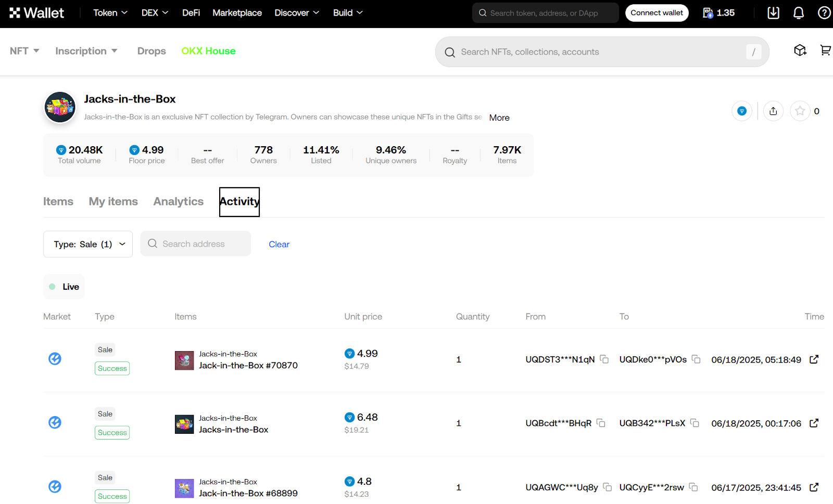Click the OKX Wallet logo
This screenshot has width=833, height=504.
click(36, 13)
